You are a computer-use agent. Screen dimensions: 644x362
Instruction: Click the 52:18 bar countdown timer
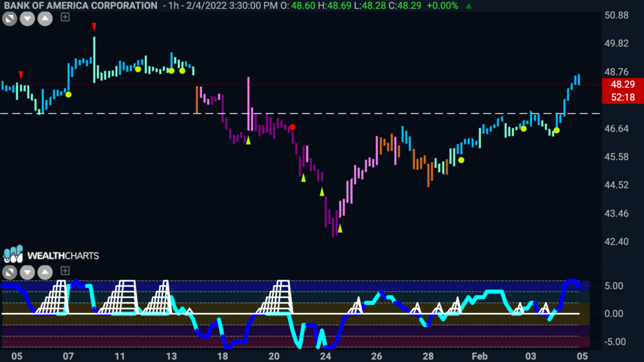coord(623,97)
